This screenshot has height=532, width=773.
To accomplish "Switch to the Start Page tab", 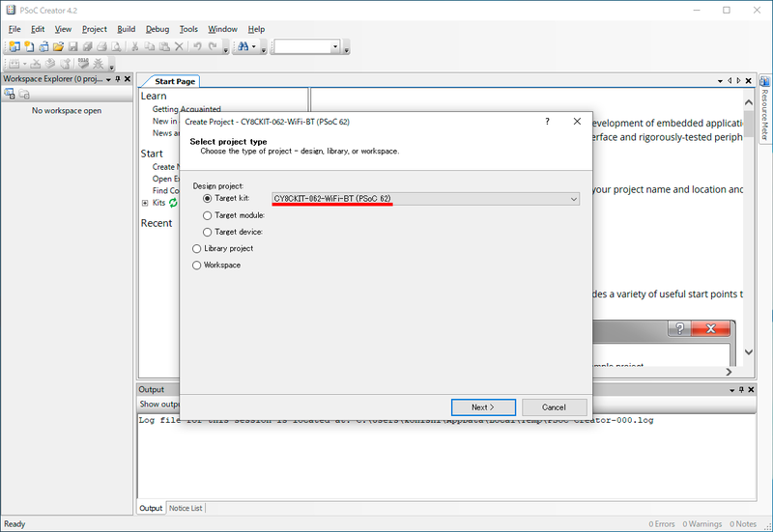I will (x=175, y=81).
